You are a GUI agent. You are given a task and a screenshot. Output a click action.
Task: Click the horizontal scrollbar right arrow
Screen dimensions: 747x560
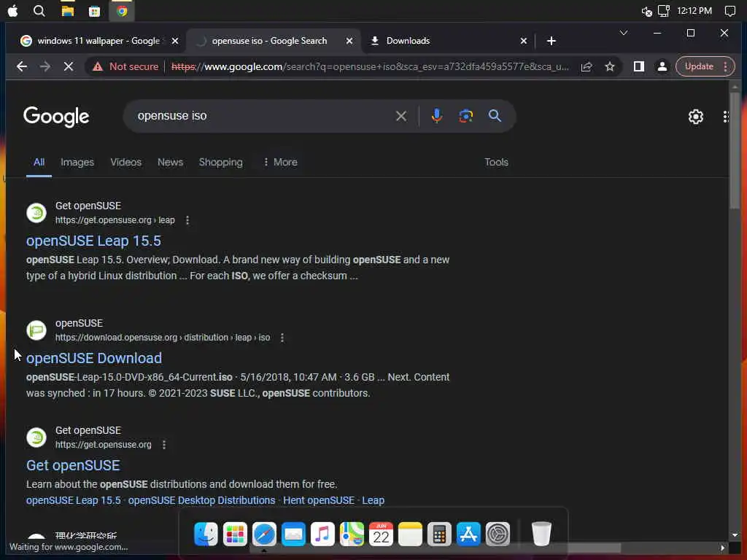(x=723, y=548)
